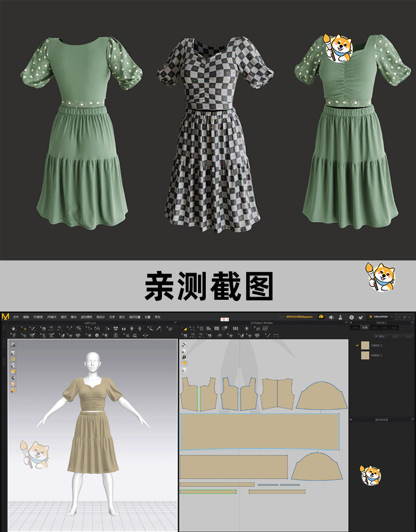Toggle the checkmark beside FABRIC 1
The height and width of the screenshot is (532, 416).
(357, 345)
